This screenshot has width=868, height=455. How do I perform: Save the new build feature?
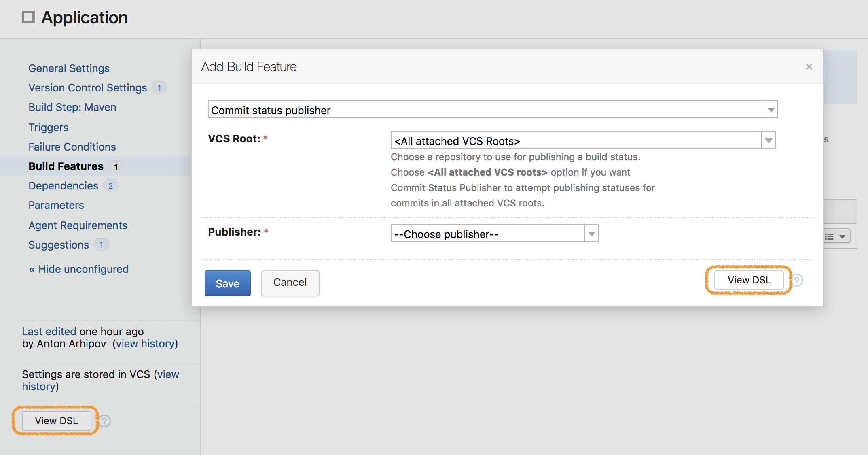(228, 283)
